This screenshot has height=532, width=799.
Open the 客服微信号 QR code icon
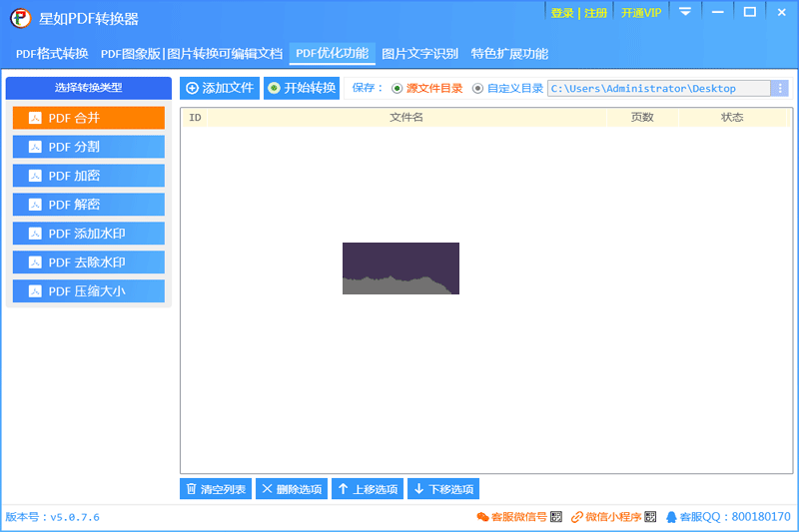pyautogui.click(x=556, y=517)
